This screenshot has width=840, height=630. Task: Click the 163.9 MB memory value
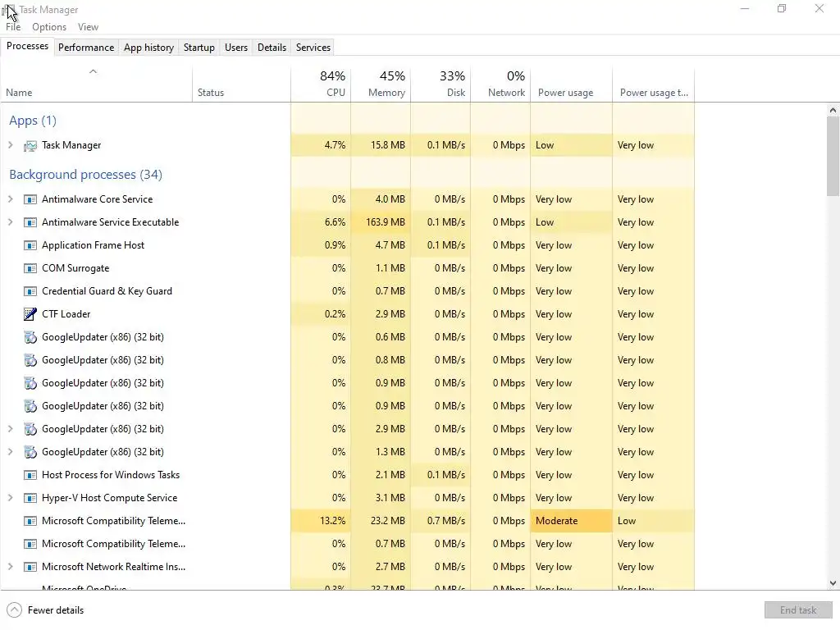pos(386,222)
